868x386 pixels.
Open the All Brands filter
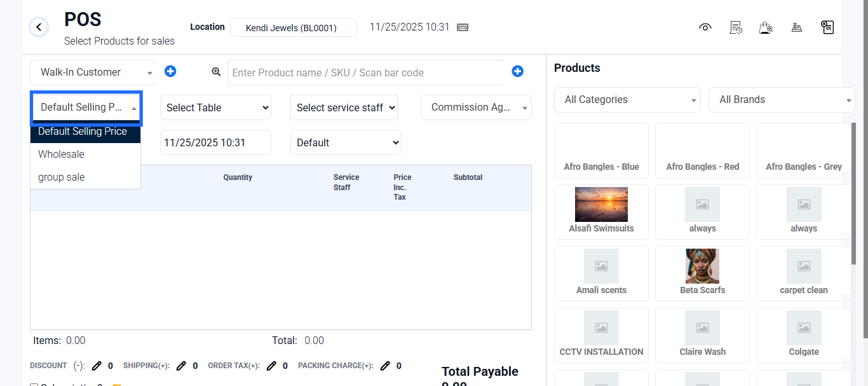click(x=782, y=100)
